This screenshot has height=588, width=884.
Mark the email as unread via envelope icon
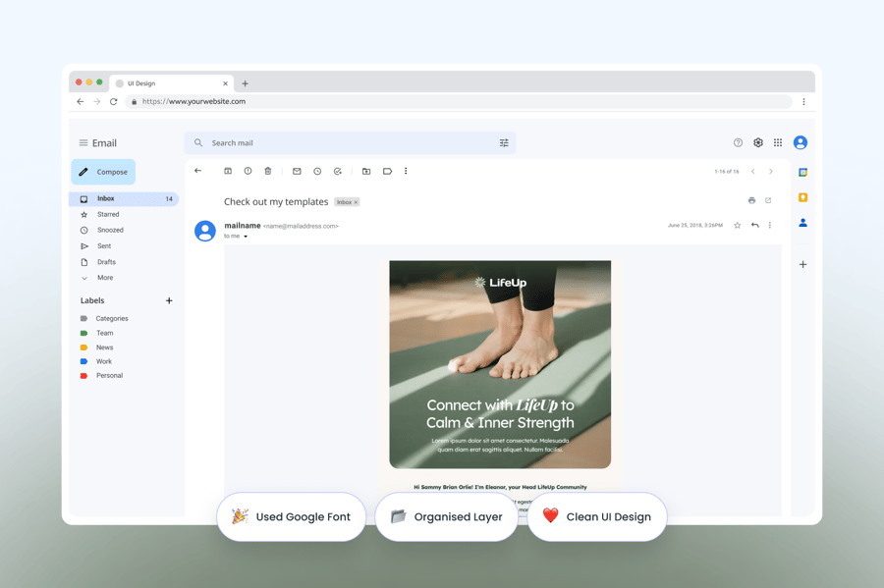click(x=297, y=172)
